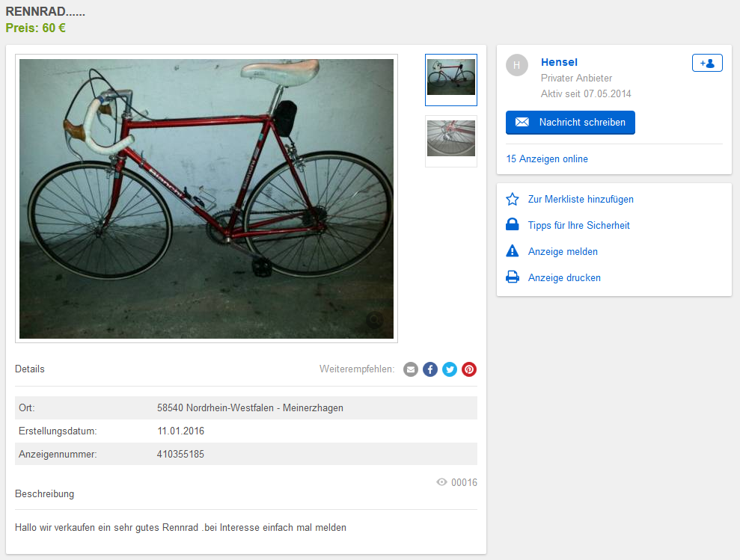Share listing on Facebook

430,369
